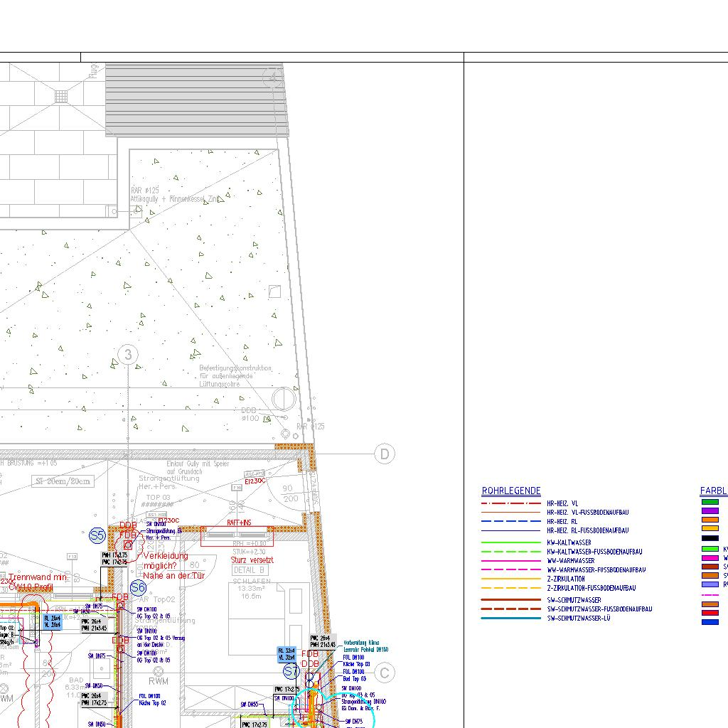Image resolution: width=728 pixels, height=728 pixels.
Task: Select grid axis bubble C
Action: click(385, 673)
